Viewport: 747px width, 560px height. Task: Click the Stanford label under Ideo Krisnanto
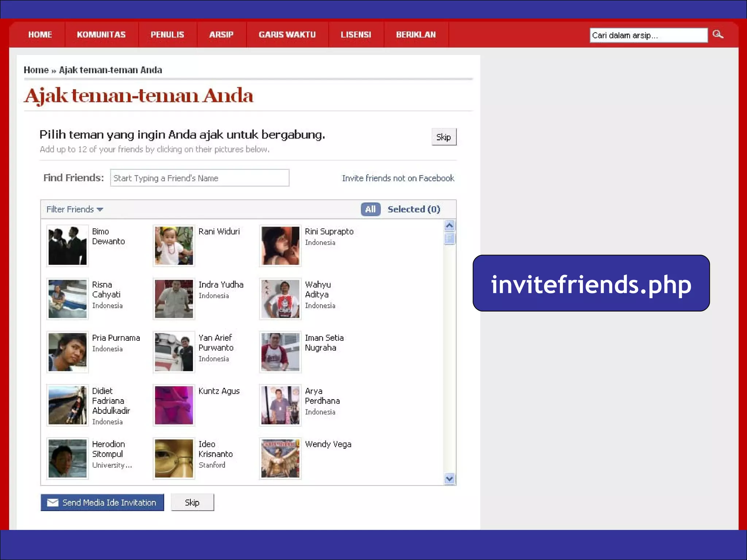[x=212, y=465]
